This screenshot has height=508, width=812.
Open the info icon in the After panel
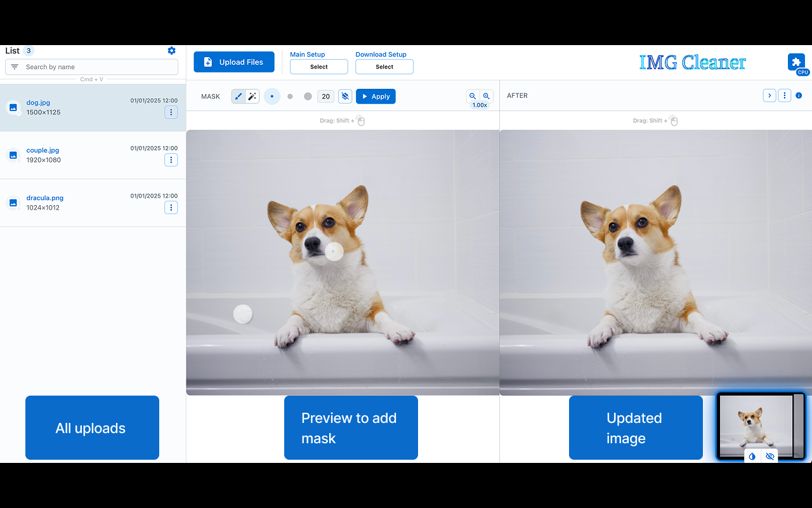(799, 95)
